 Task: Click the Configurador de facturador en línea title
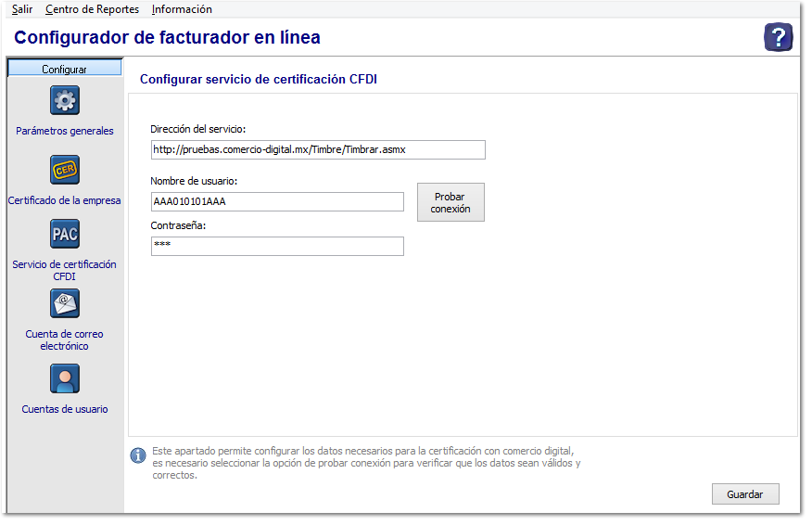[x=167, y=37]
